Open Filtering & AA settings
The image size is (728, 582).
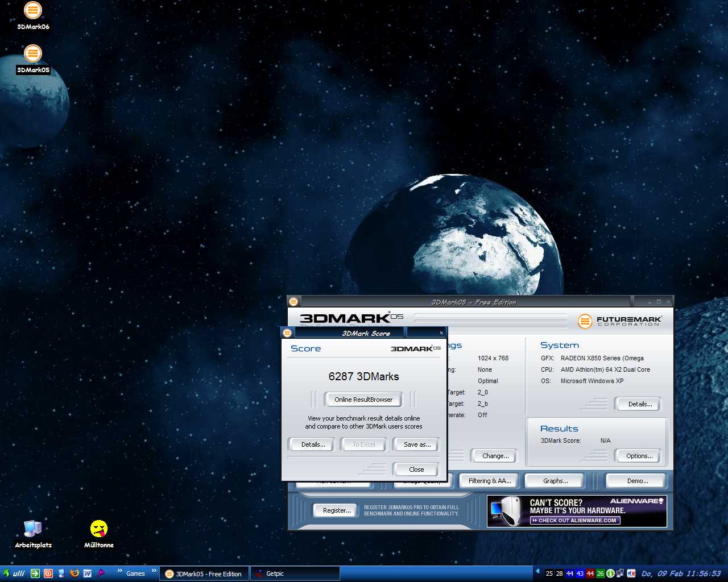click(x=490, y=481)
